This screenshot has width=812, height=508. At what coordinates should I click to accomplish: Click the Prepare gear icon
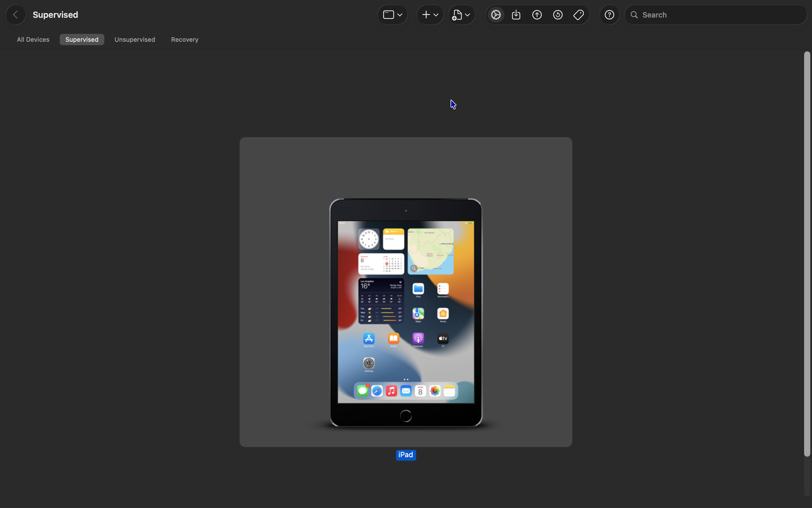pos(496,15)
